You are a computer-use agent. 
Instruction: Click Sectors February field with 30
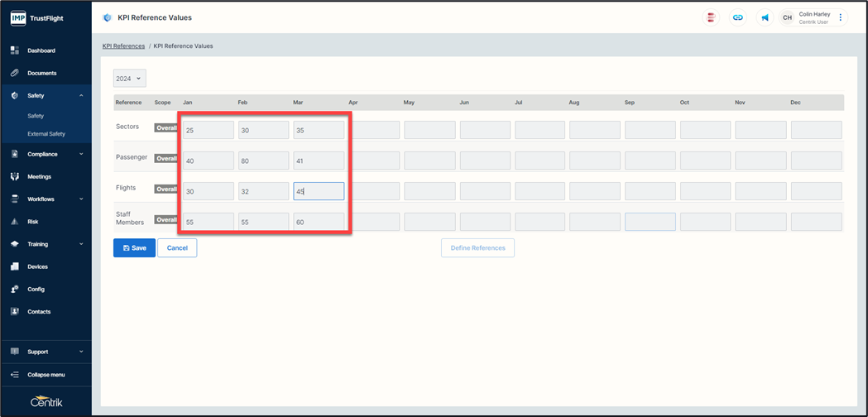pyautogui.click(x=263, y=130)
